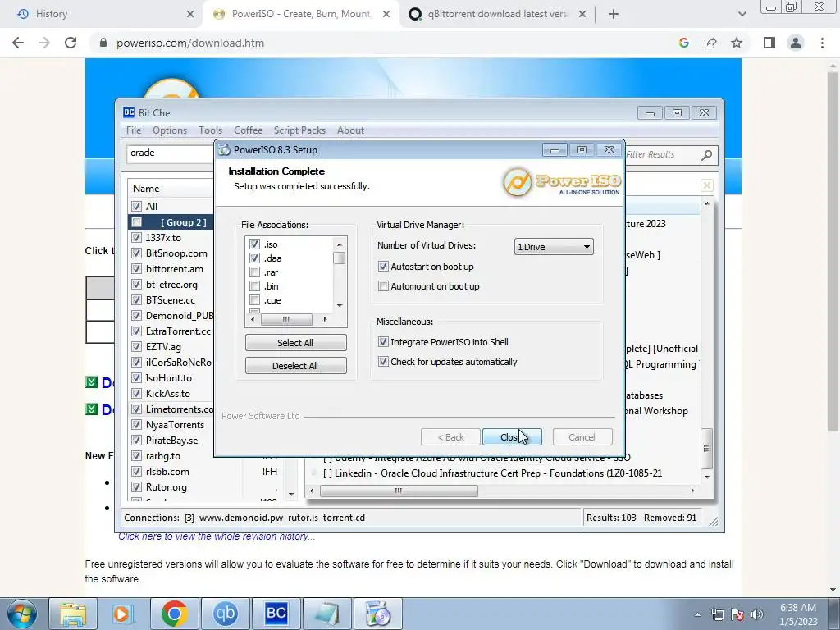
Task: Open a new Chrome tab
Action: pyautogui.click(x=614, y=15)
